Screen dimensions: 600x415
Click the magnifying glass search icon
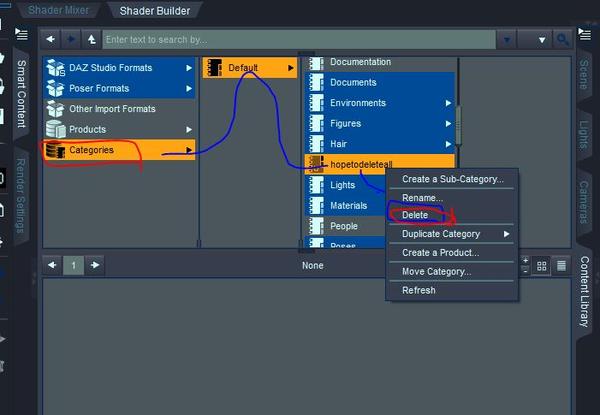[562, 39]
